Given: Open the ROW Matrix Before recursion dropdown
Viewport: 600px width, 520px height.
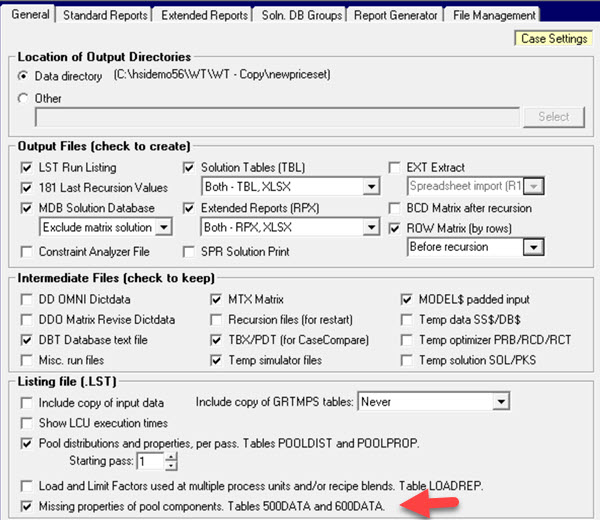Looking at the screenshot, I should pyautogui.click(x=533, y=247).
